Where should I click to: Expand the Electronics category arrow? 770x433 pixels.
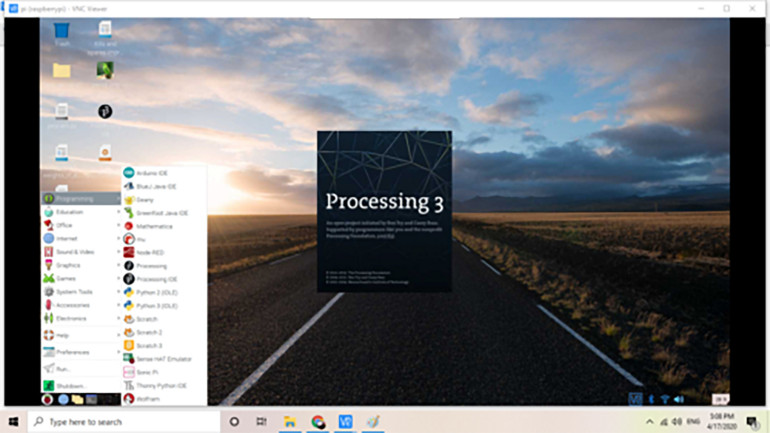tap(118, 318)
